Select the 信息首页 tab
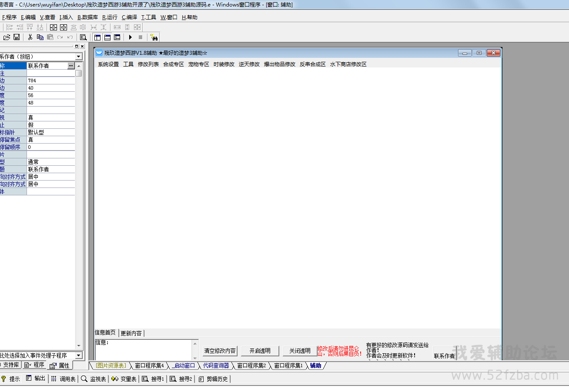Viewport: 569px width, 392px height. 106,333
